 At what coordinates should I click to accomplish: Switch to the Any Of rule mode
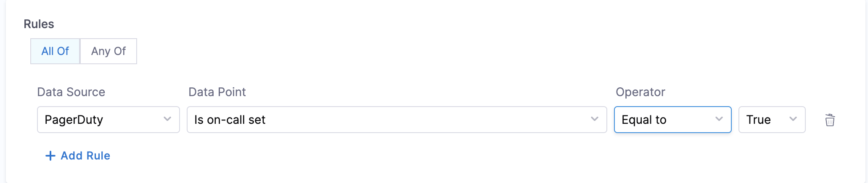(x=108, y=51)
